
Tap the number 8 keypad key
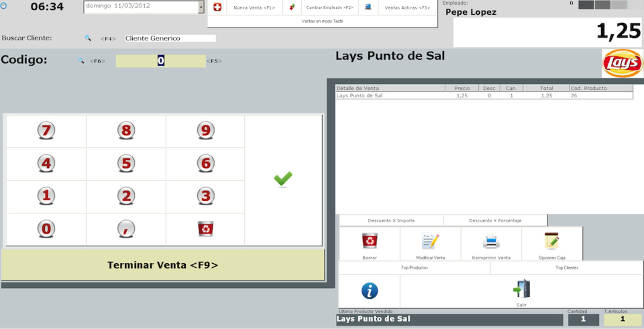[x=126, y=131]
